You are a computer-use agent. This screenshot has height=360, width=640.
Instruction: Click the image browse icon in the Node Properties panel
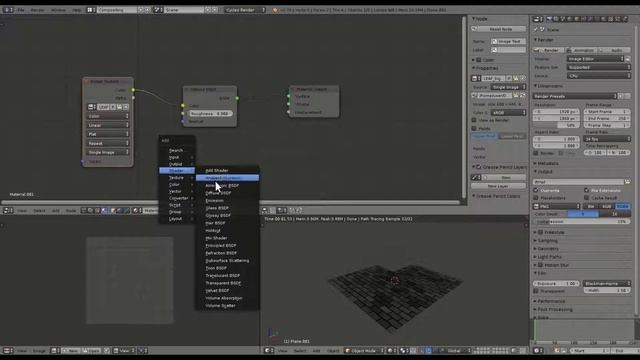click(x=476, y=78)
